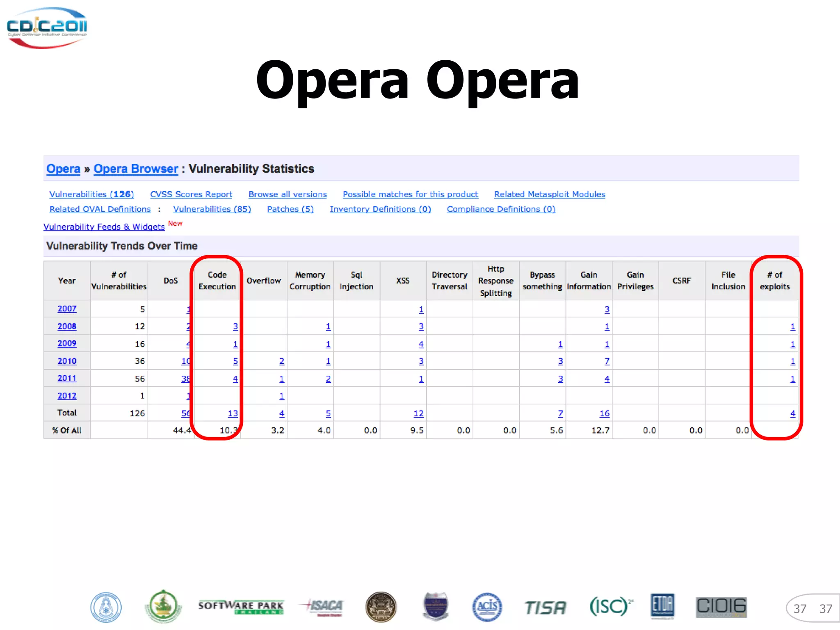Open Related Metasploit Modules link

tap(550, 194)
